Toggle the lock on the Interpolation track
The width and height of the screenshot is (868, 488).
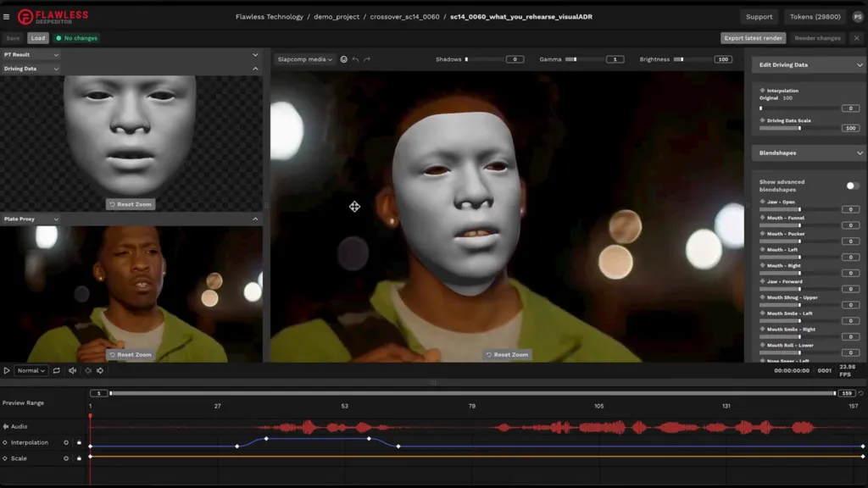[79, 442]
